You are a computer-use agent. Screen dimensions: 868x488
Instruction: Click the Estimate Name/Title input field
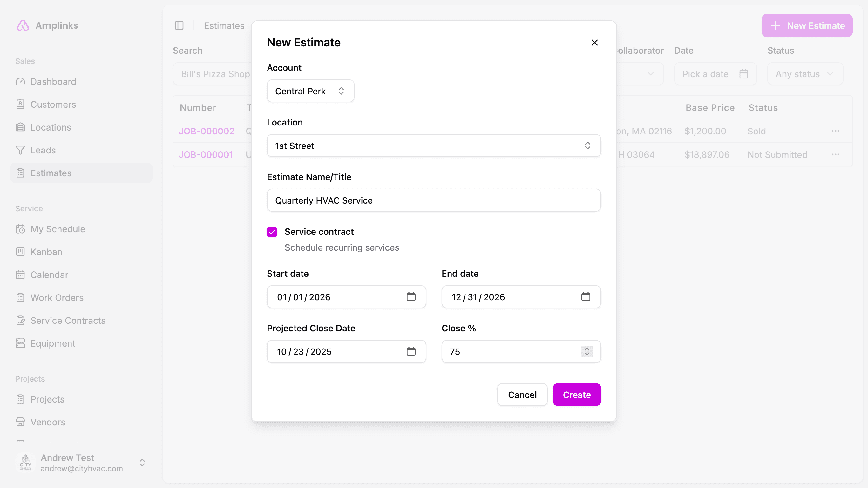pyautogui.click(x=433, y=200)
